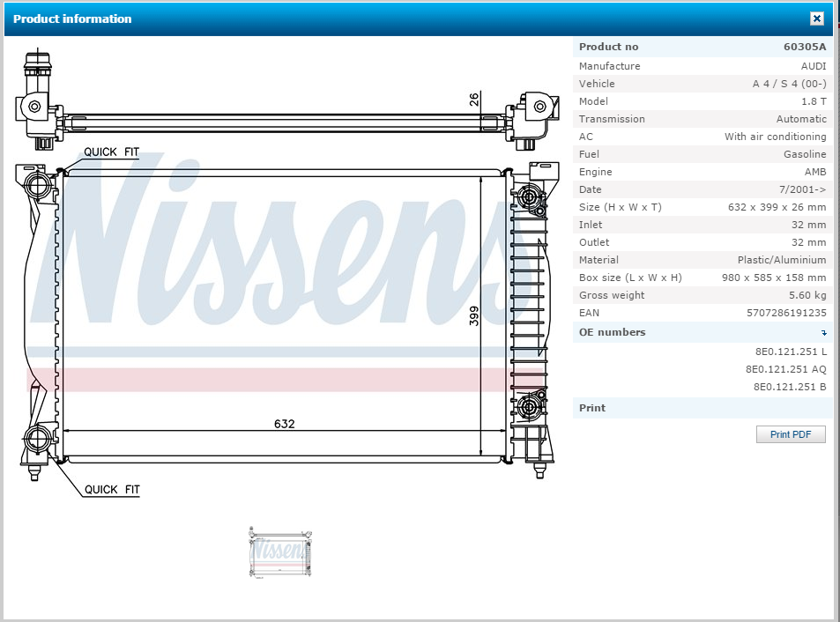Click the Gross weight label
Image resolution: width=840 pixels, height=622 pixels.
(x=611, y=295)
